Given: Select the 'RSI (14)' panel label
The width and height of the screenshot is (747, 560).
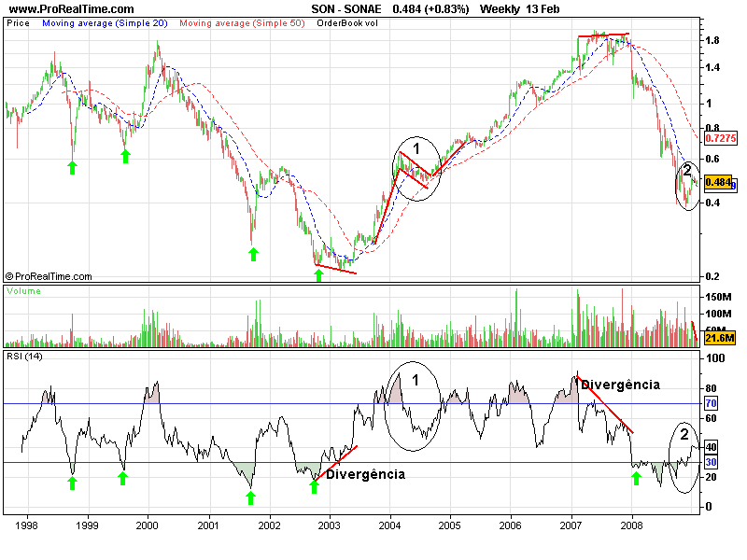Looking at the screenshot, I should (24, 357).
